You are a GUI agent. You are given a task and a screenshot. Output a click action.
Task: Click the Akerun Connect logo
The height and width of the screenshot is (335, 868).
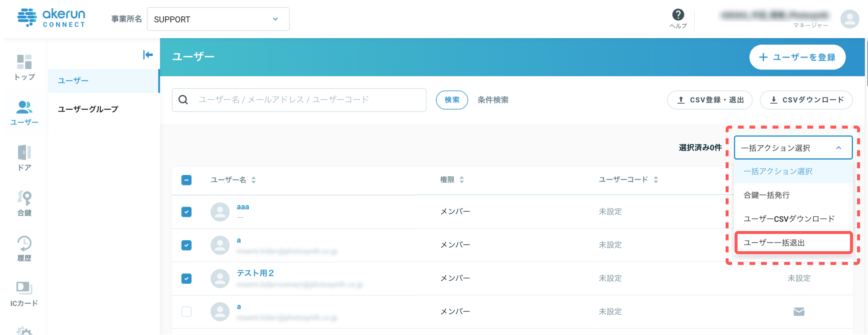[x=52, y=18]
